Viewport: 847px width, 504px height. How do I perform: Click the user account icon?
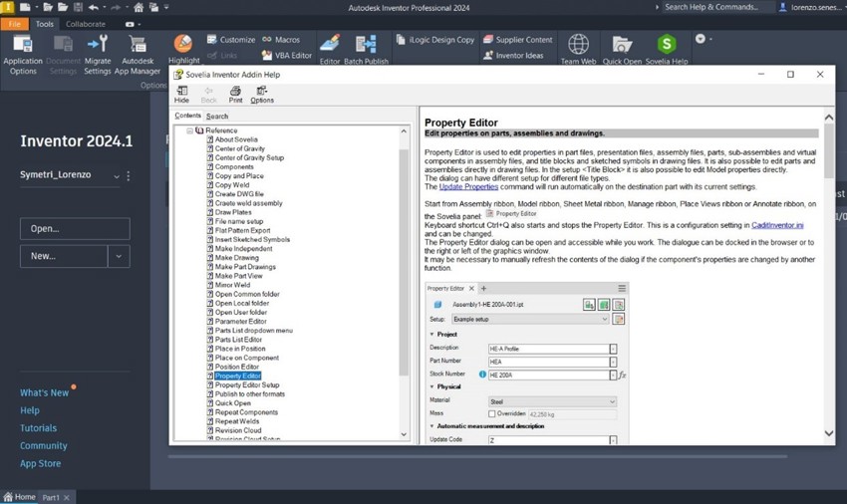point(782,7)
